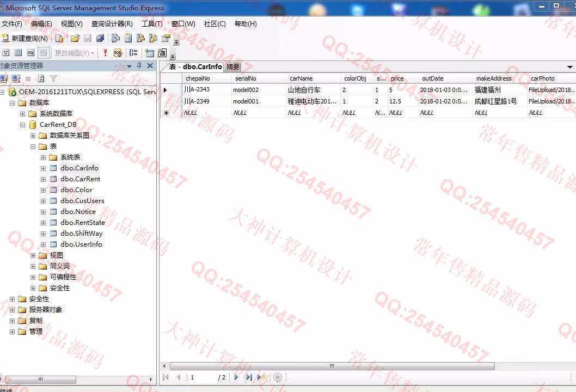Viewport: 576px width, 392px height.
Task: Open the 视图(V) menu
Action: point(72,24)
